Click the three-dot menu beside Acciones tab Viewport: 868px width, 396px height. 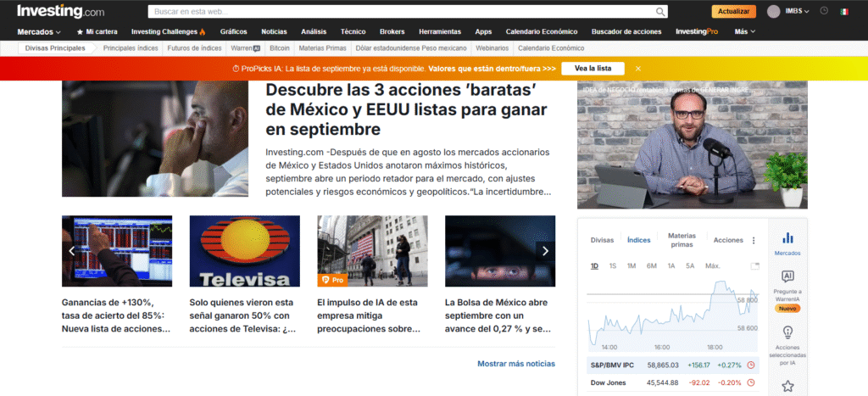(754, 240)
